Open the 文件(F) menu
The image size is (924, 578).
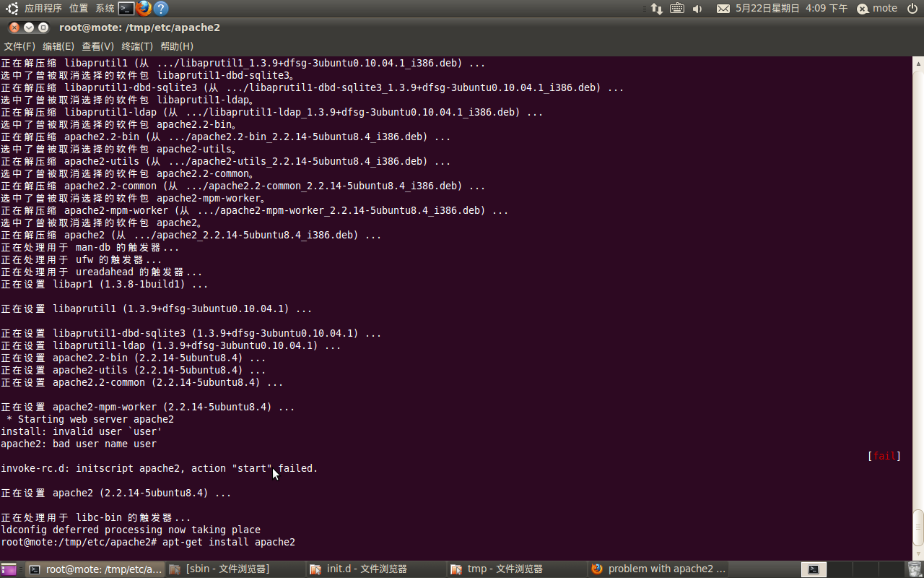pyautogui.click(x=19, y=46)
